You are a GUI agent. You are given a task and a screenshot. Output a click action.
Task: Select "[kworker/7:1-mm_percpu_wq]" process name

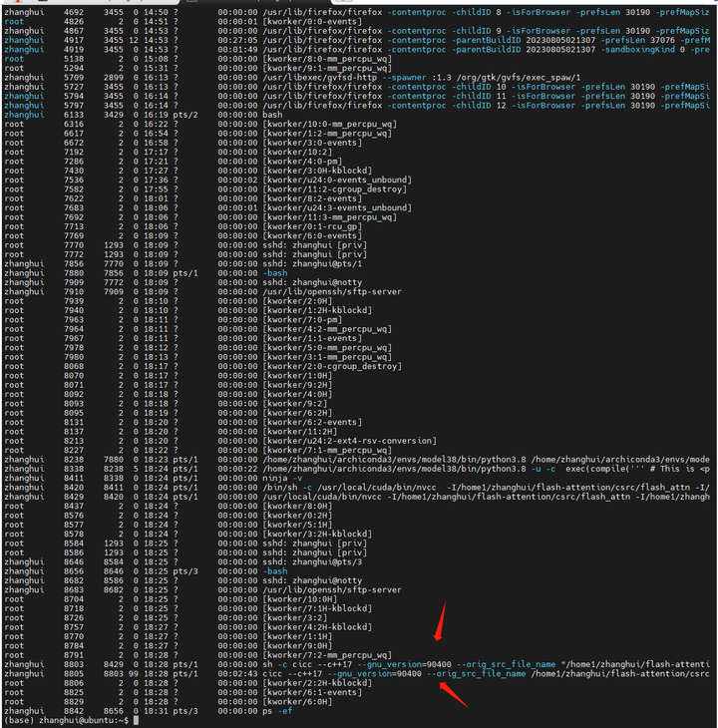(327, 450)
